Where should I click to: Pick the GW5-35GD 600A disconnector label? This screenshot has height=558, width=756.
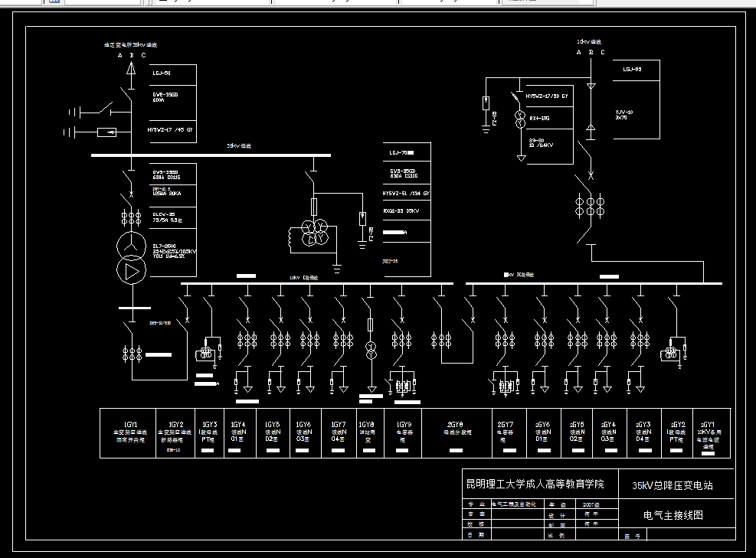pos(165,97)
